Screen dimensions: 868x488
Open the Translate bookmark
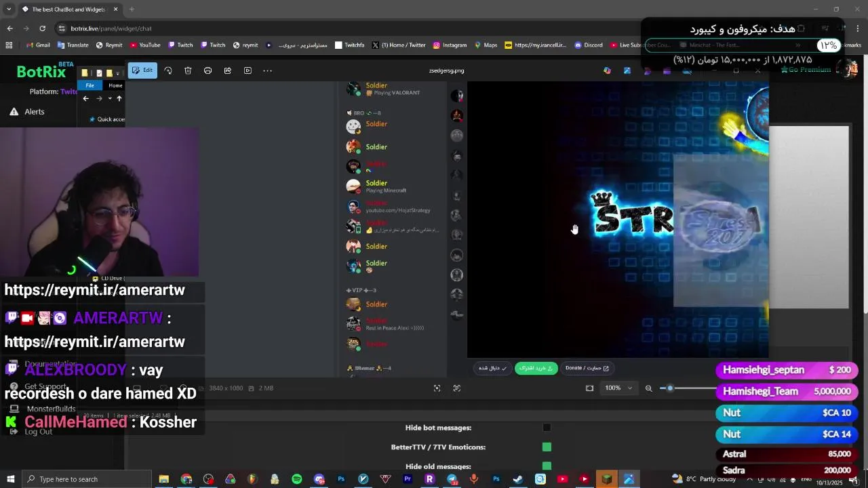73,45
